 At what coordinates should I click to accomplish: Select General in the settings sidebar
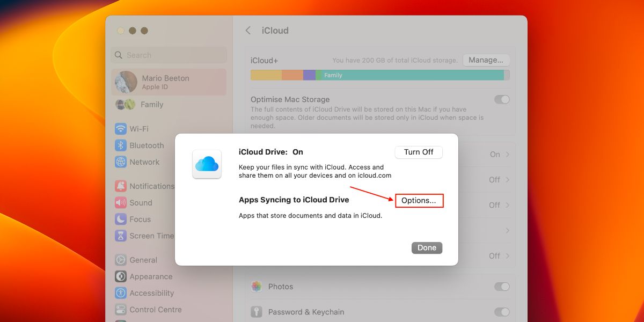(120, 260)
